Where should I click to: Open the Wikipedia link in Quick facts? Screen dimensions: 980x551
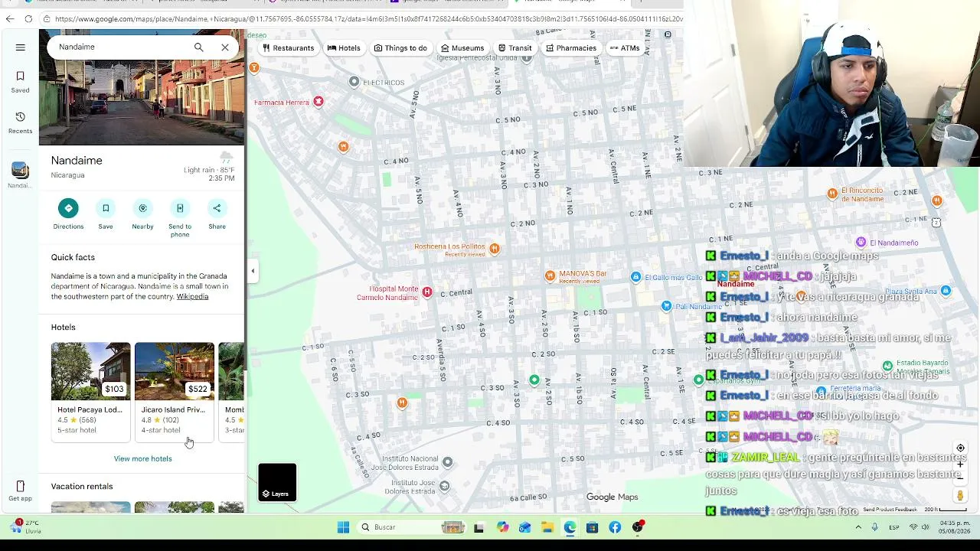click(192, 297)
